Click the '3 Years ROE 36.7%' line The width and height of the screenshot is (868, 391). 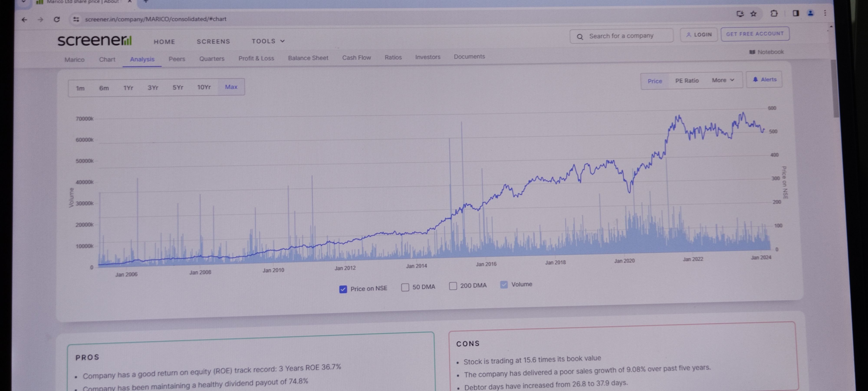click(x=212, y=371)
